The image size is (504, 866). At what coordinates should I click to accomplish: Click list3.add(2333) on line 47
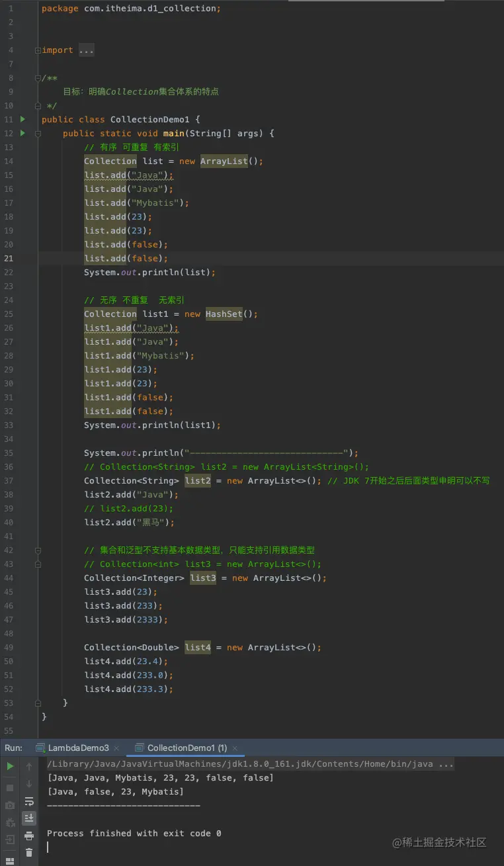click(126, 620)
